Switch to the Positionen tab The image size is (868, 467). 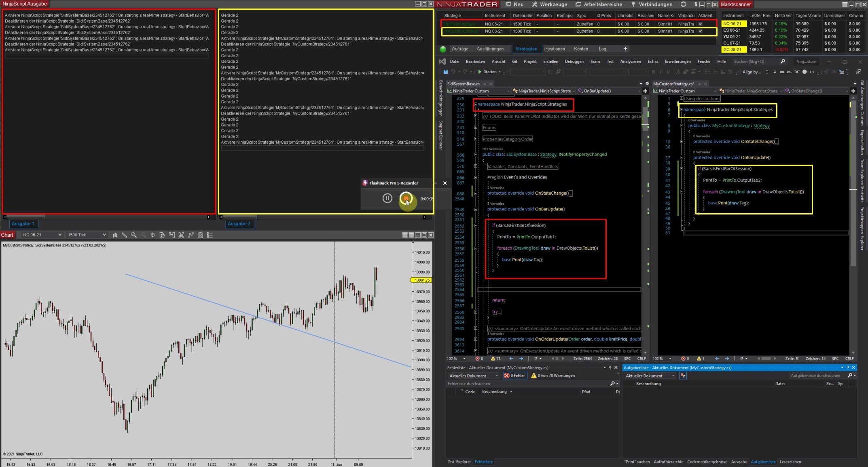point(554,49)
